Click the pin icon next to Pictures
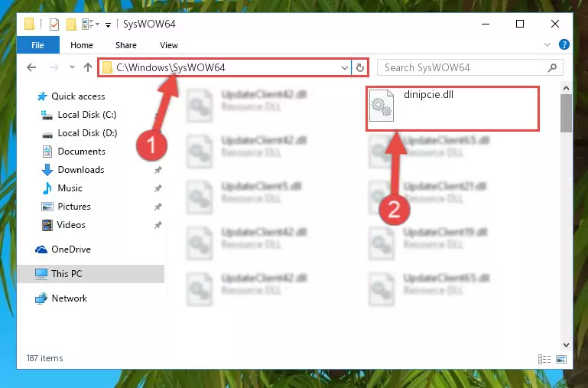 pos(158,207)
